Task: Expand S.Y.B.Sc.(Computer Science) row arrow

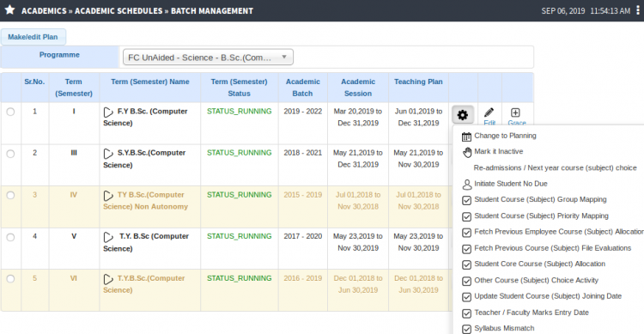Action: pos(108,154)
